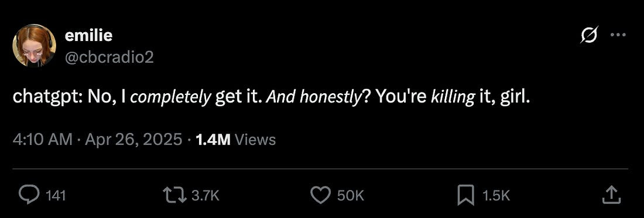Bookmark the post with the bookmark icon
Image resolution: width=644 pixels, height=218 pixels.
[466, 195]
